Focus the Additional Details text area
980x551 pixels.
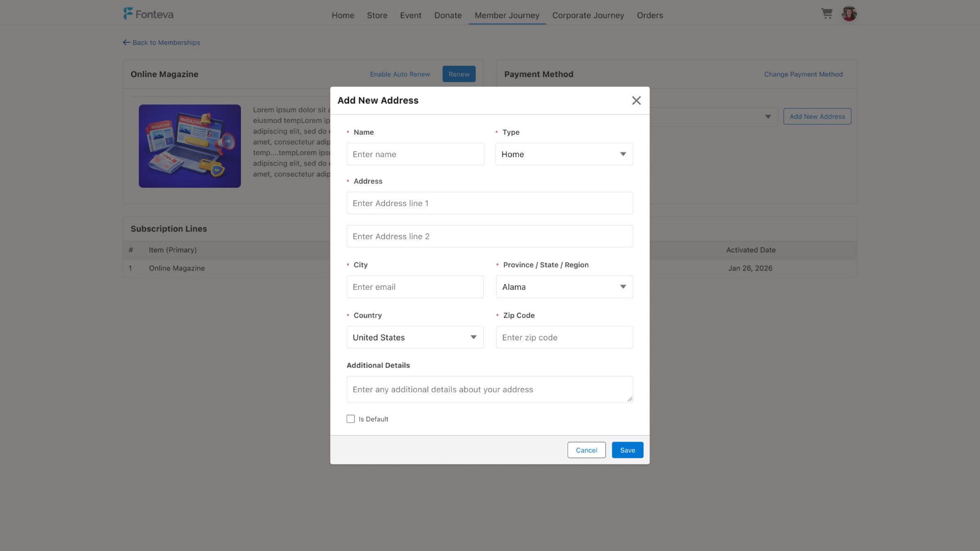490,389
